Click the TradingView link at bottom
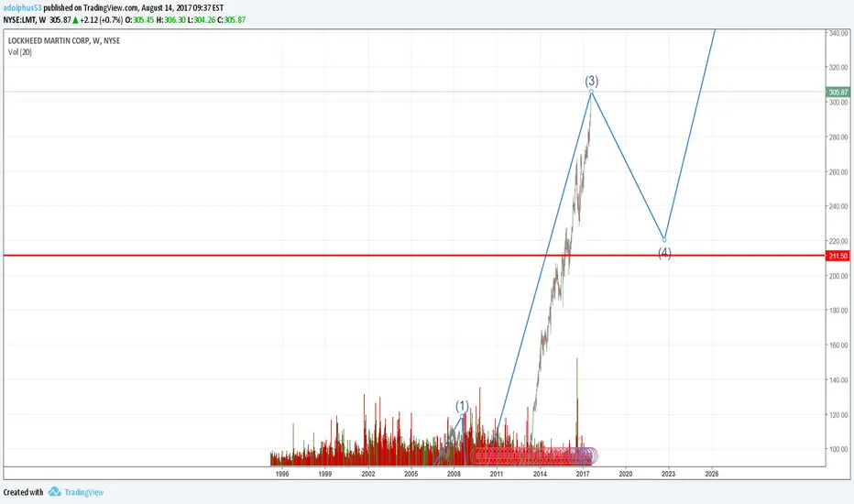This screenshot has width=854, height=504. [x=84, y=492]
